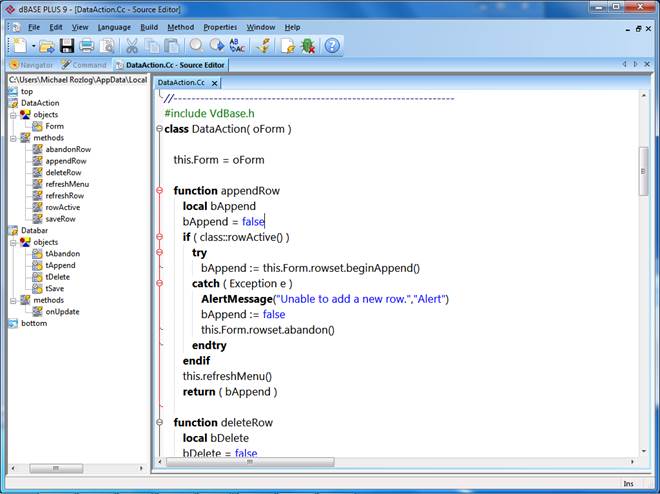Click the Open folder toolbar icon
The image size is (660, 494).
pyautogui.click(x=47, y=46)
